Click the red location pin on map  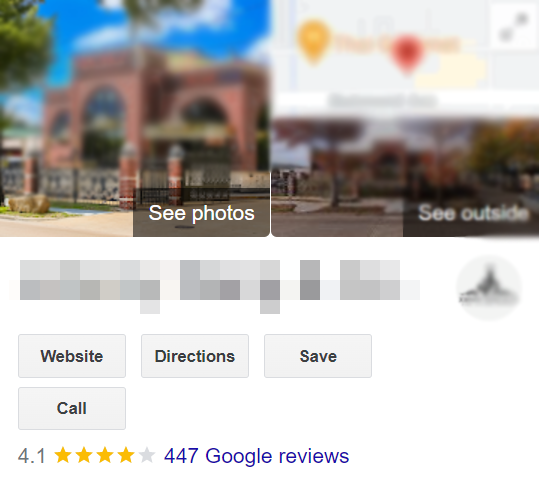[x=407, y=54]
